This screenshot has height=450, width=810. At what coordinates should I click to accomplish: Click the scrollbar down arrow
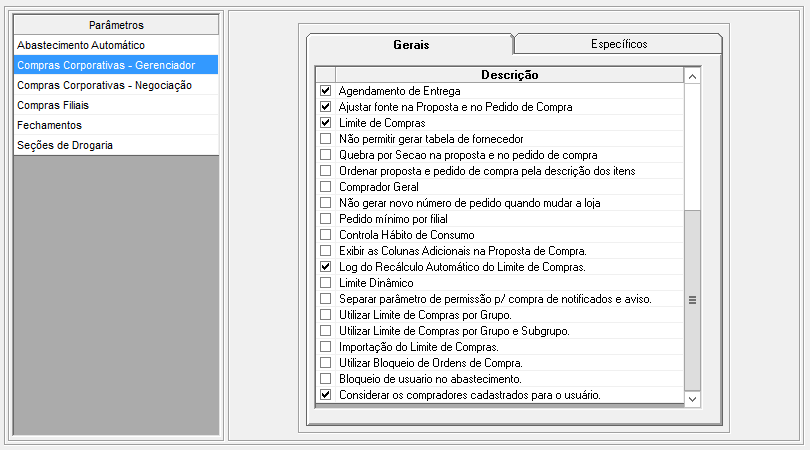point(692,399)
